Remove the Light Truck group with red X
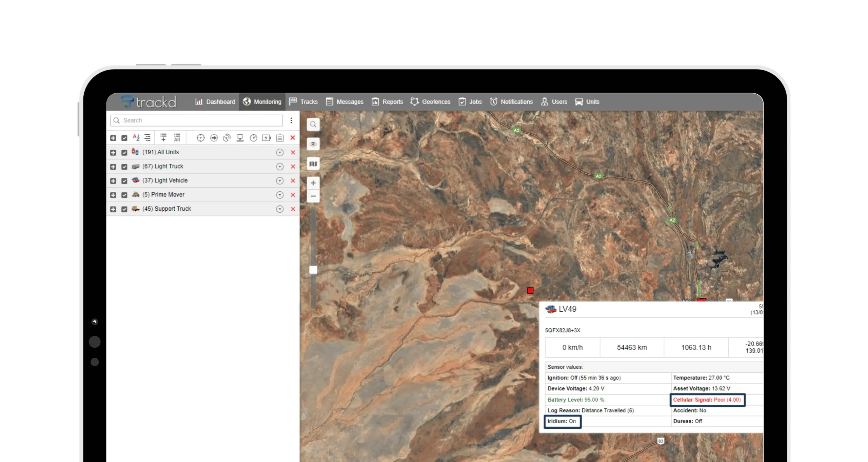The height and width of the screenshot is (462, 868). [293, 167]
